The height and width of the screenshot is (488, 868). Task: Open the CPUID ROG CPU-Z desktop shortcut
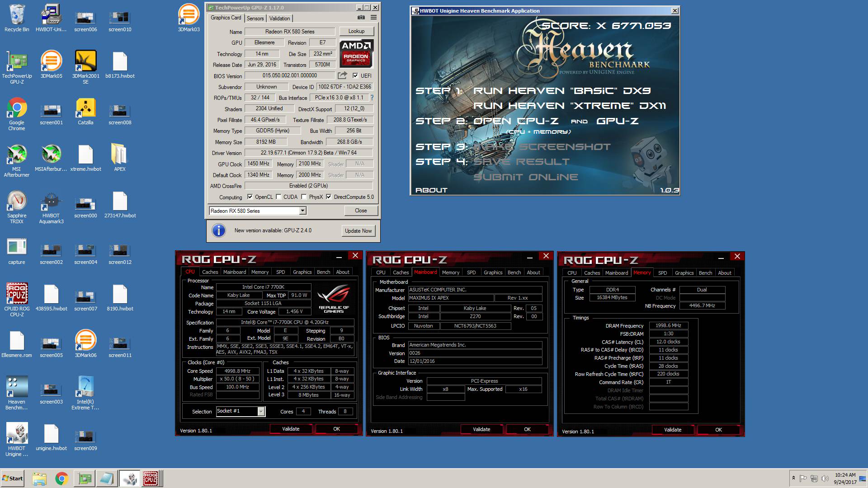17,300
